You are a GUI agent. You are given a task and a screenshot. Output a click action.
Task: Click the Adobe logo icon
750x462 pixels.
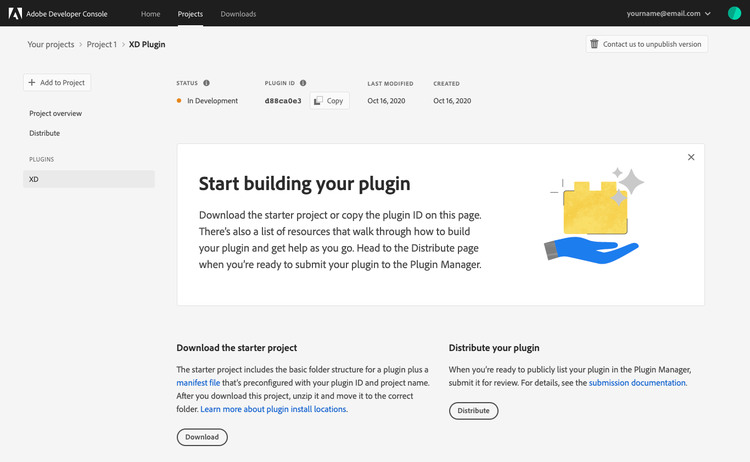(x=15, y=14)
